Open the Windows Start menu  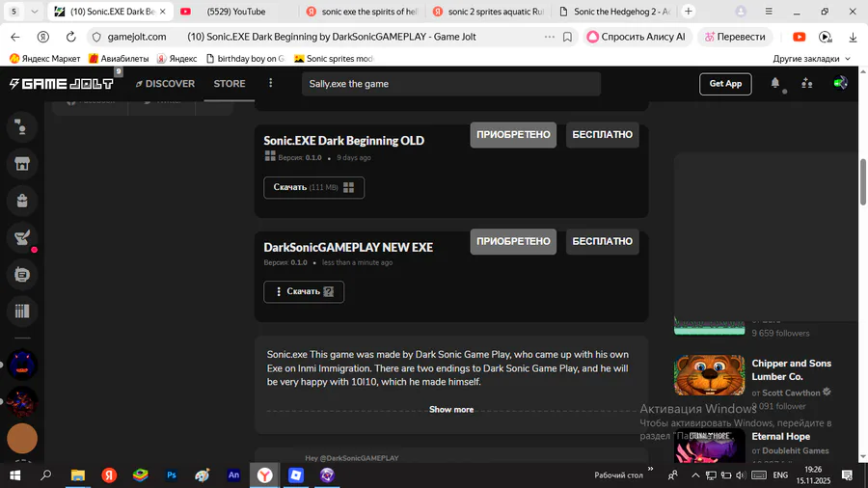tap(14, 474)
